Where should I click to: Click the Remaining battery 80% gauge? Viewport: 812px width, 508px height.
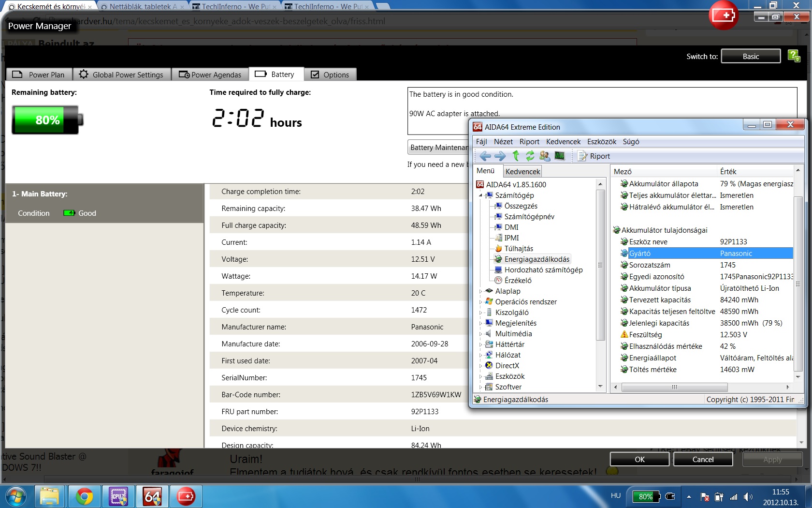pos(47,120)
